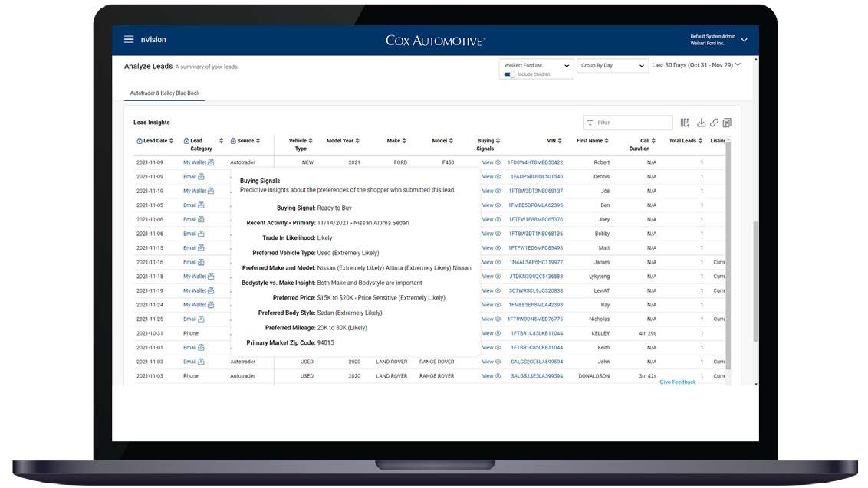Click Primary Market Zip Code 94015
868x488 pixels.
pos(325,343)
